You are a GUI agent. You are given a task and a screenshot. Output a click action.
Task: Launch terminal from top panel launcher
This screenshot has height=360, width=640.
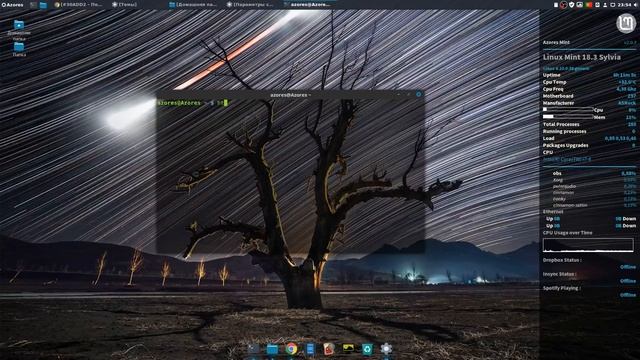[33, 5]
